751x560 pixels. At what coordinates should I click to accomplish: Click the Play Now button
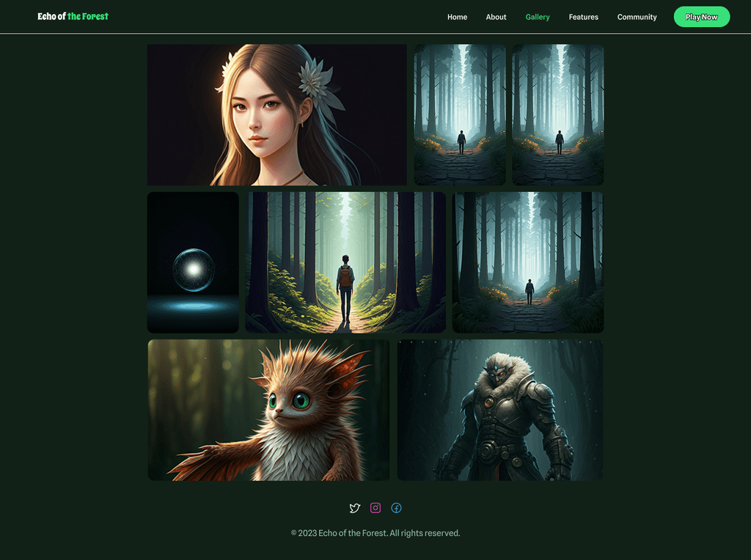tap(702, 17)
